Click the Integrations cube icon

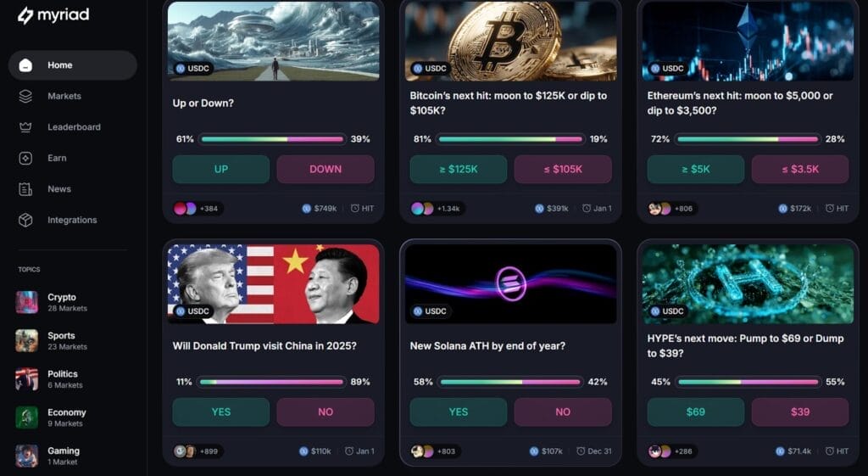(x=25, y=220)
